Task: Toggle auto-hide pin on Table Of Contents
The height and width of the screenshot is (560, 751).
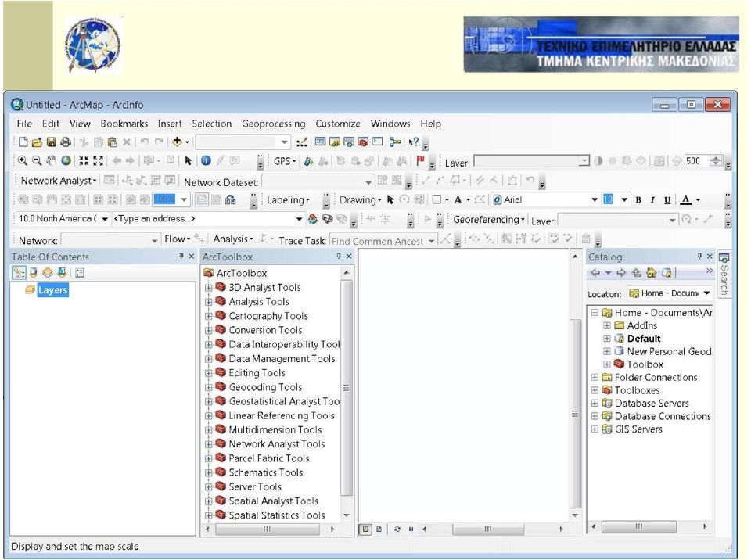Action: tap(181, 257)
